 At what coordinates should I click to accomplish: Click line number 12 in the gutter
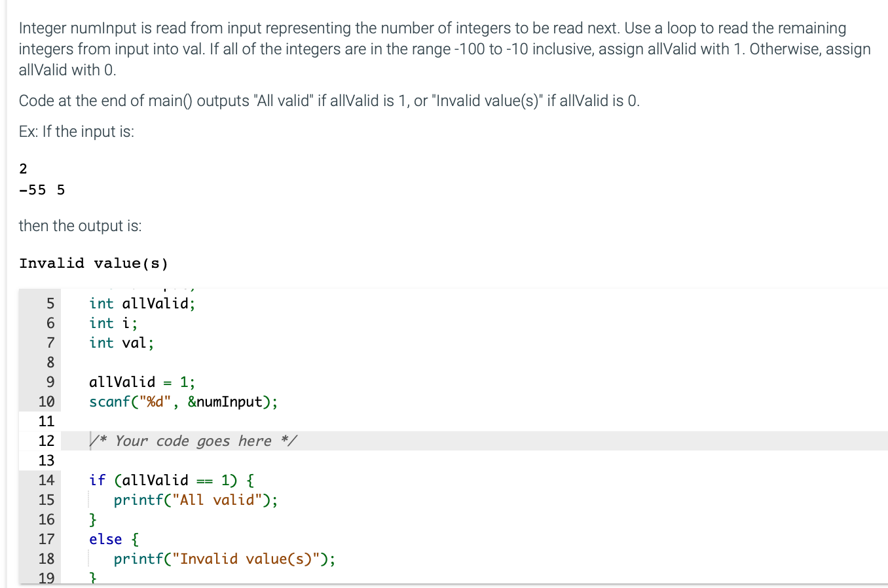47,441
